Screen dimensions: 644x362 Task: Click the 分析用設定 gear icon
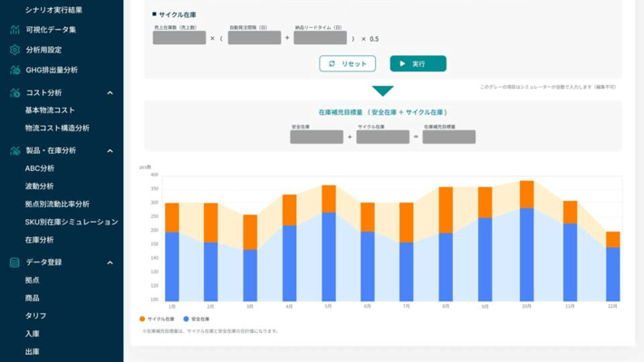[14, 50]
